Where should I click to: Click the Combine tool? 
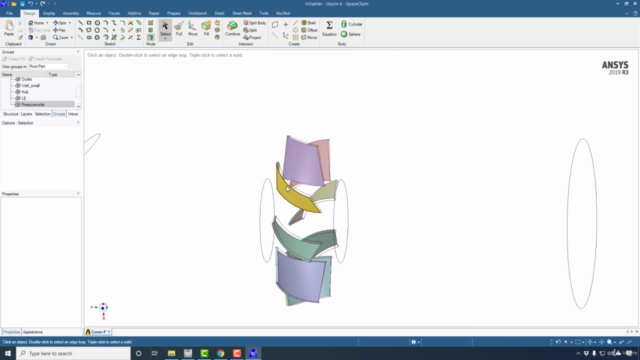232,28
